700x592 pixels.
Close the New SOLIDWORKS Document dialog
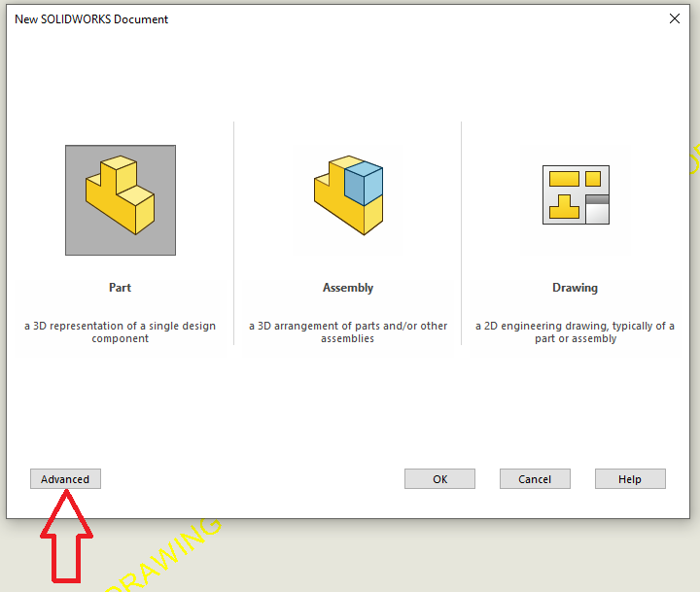[x=675, y=18]
